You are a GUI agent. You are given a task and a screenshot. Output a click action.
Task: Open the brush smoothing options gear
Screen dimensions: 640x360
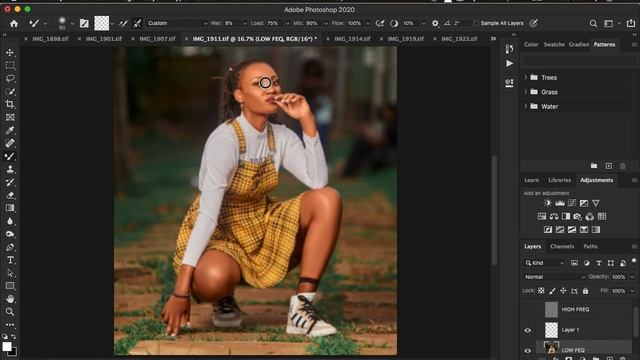coord(435,24)
